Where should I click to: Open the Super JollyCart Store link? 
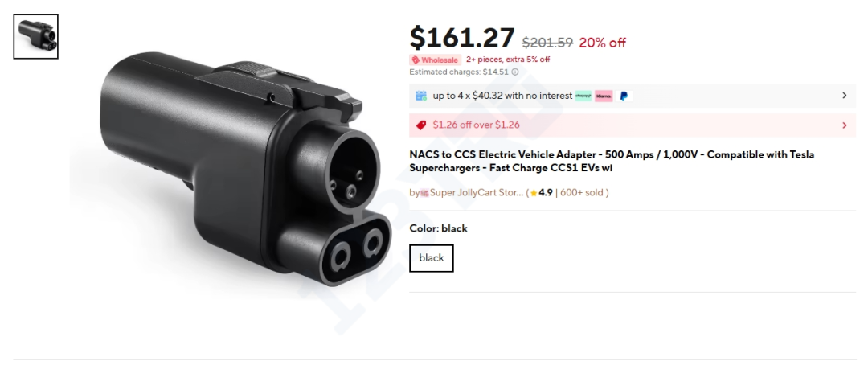click(x=477, y=193)
